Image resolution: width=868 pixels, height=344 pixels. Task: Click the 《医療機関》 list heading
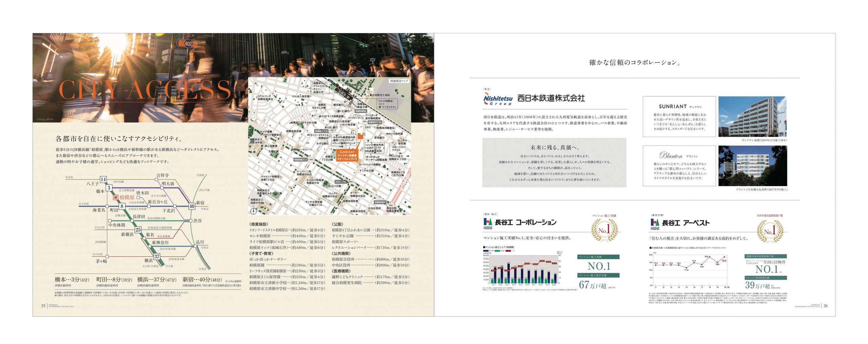tap(341, 271)
